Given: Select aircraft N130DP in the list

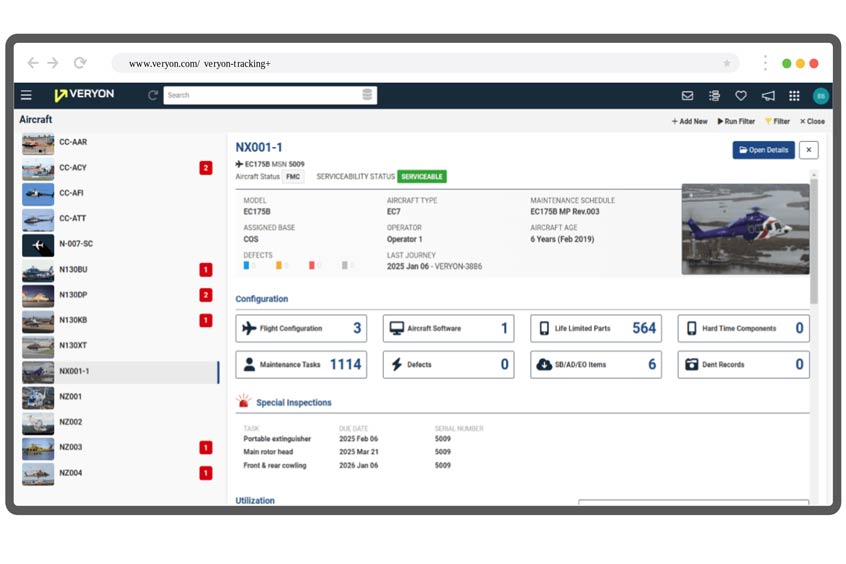Looking at the screenshot, I should click(73, 295).
